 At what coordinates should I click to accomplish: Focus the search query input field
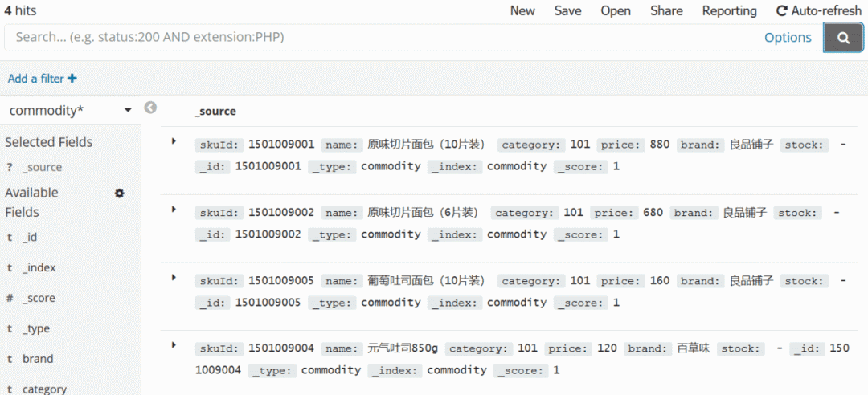[382, 38]
